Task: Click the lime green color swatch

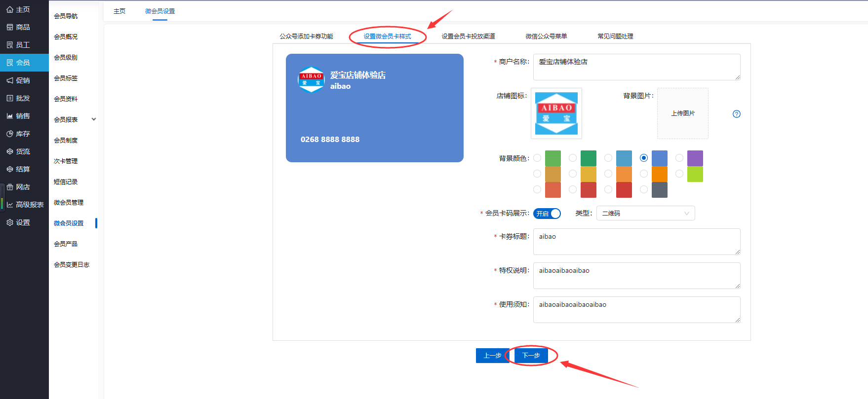Action: coord(695,174)
